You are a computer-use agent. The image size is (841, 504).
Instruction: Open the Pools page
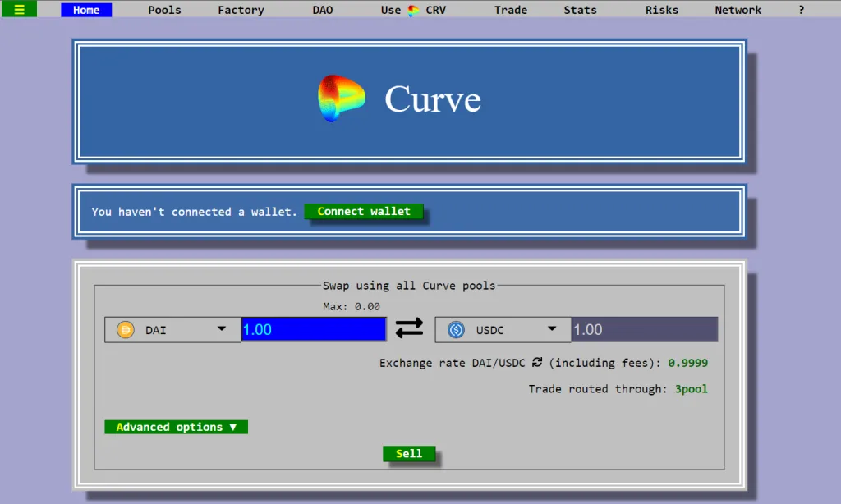pyautogui.click(x=164, y=10)
